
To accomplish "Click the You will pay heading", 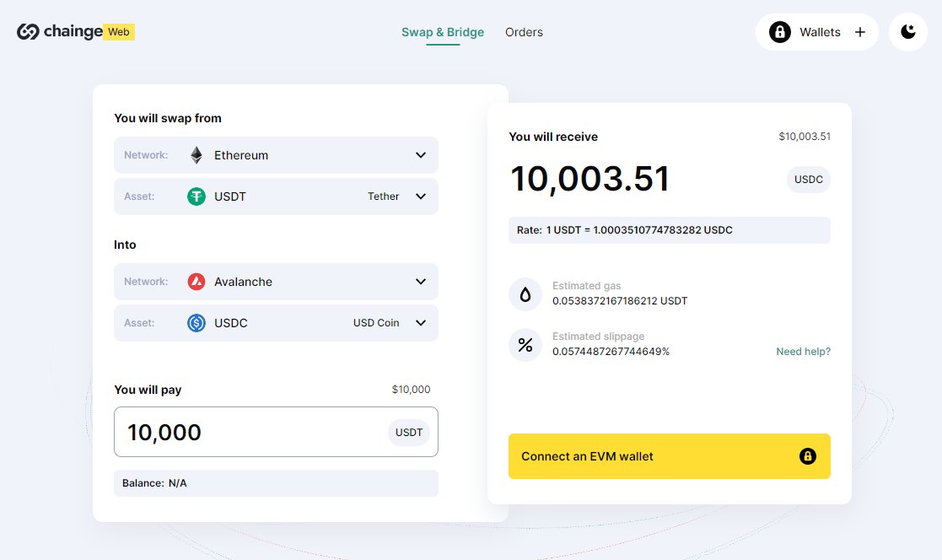I will pyautogui.click(x=148, y=390).
